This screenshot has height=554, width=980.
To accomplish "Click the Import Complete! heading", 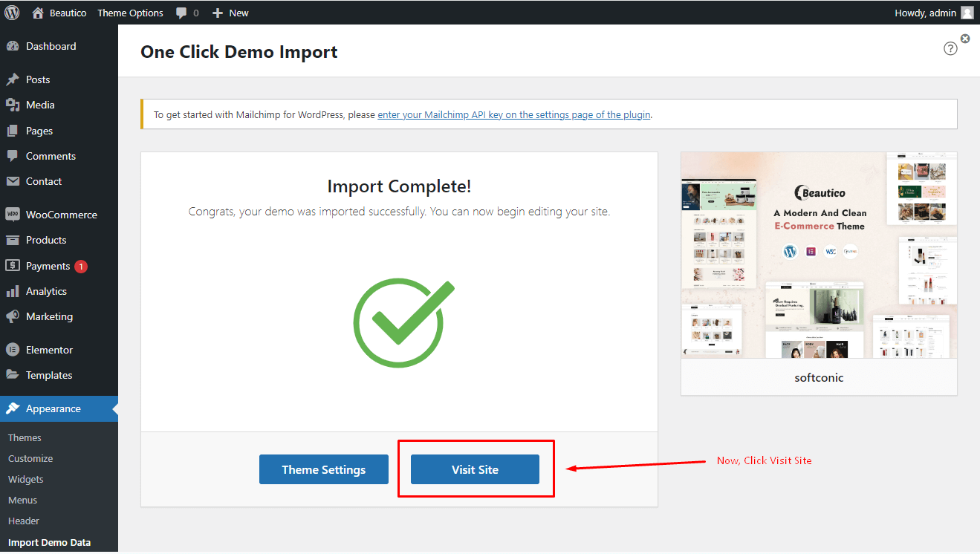I will point(399,186).
